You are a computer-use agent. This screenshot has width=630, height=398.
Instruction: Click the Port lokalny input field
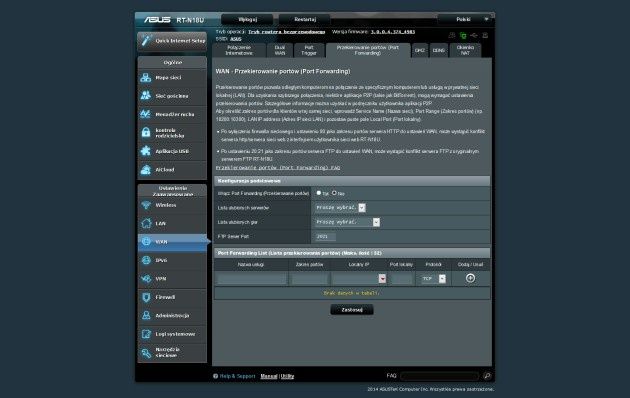[401, 279]
